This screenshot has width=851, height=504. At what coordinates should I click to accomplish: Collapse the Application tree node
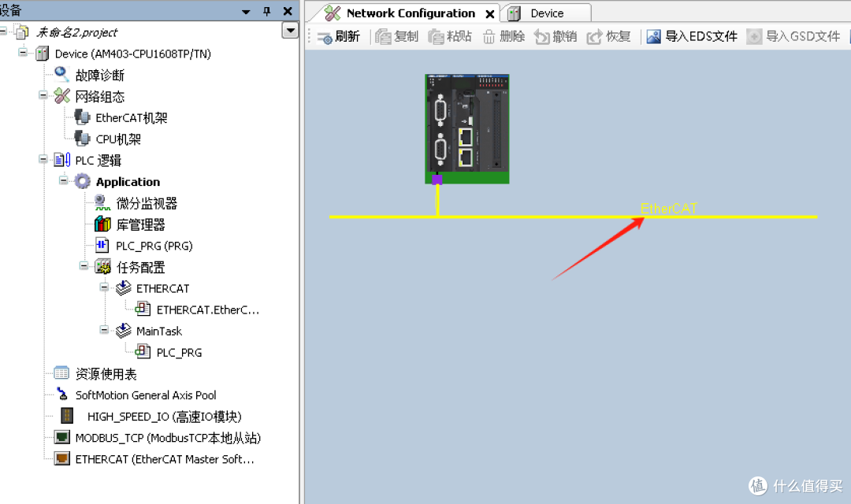click(x=64, y=180)
